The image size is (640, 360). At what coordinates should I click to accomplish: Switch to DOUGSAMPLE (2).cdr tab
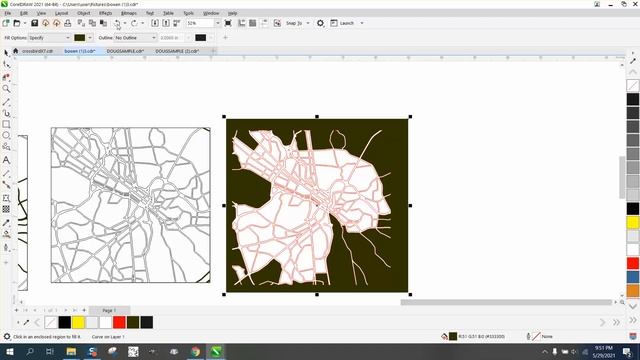click(x=177, y=51)
